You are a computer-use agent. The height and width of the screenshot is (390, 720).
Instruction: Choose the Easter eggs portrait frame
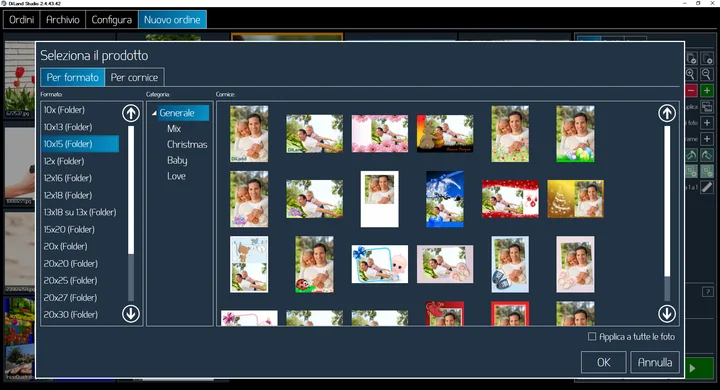(575, 134)
